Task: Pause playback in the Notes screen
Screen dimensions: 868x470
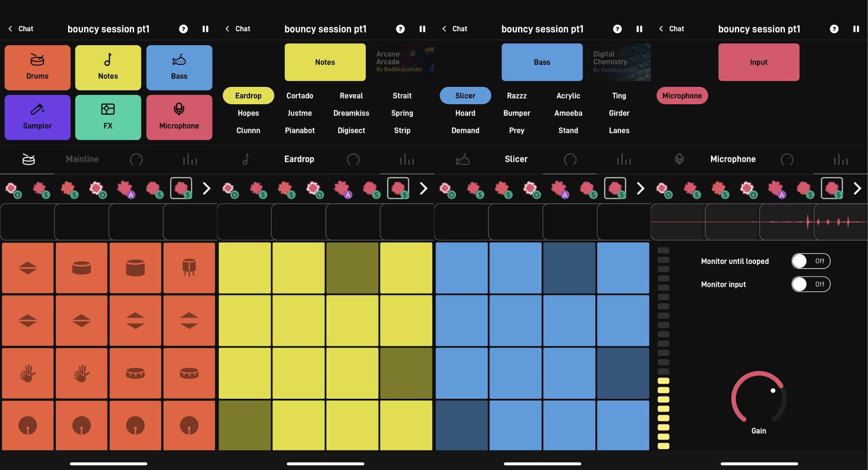Action: (x=422, y=29)
